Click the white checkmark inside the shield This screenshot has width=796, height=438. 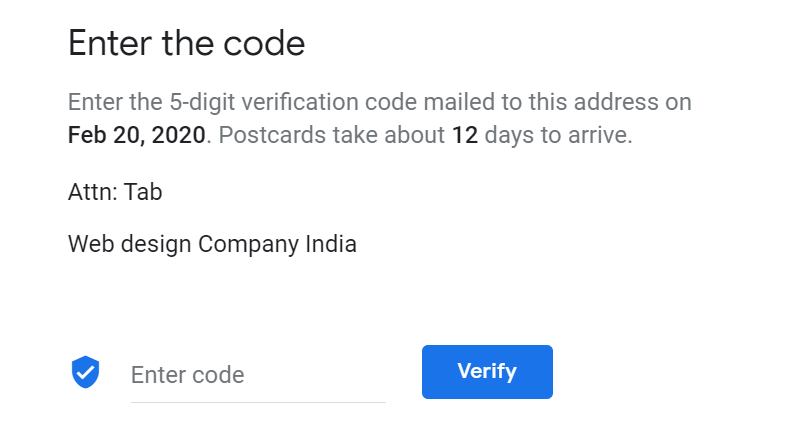coord(85,372)
